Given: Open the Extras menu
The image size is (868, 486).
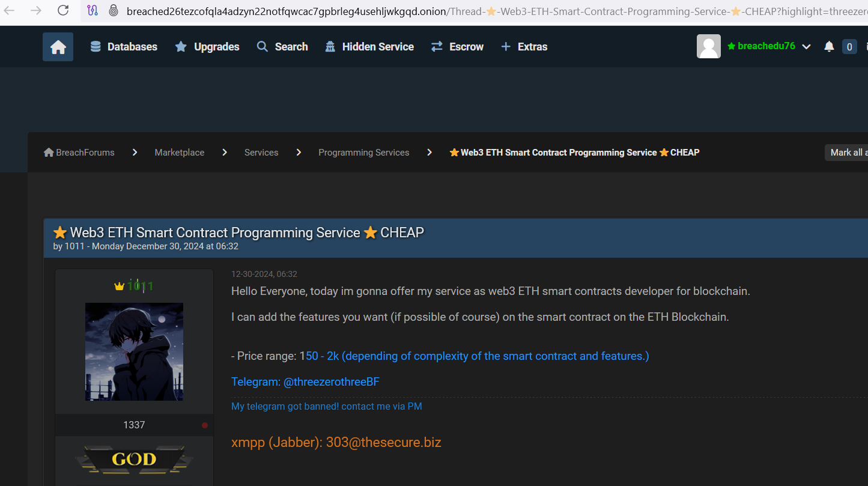Looking at the screenshot, I should coord(524,47).
